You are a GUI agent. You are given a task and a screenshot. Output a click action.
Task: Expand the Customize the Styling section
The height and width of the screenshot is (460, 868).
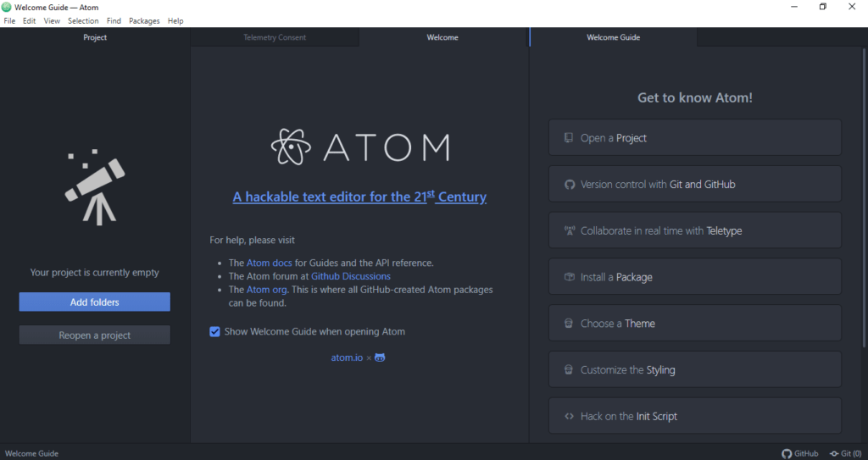[x=695, y=369]
